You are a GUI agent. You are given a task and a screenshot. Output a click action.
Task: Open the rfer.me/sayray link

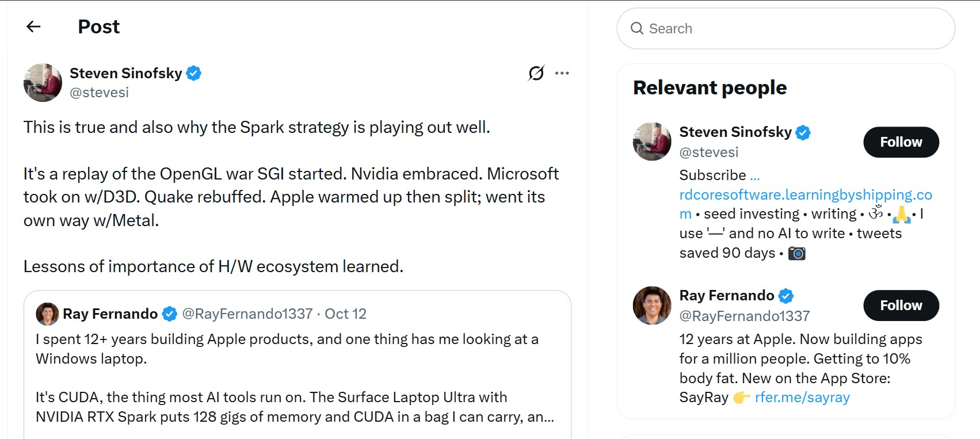[802, 398]
